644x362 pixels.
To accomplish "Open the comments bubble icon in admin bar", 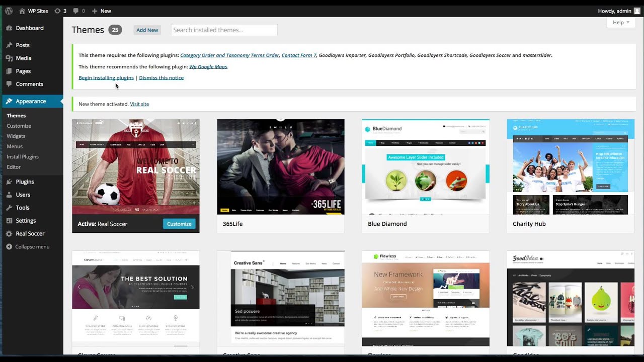I will 75,11.
